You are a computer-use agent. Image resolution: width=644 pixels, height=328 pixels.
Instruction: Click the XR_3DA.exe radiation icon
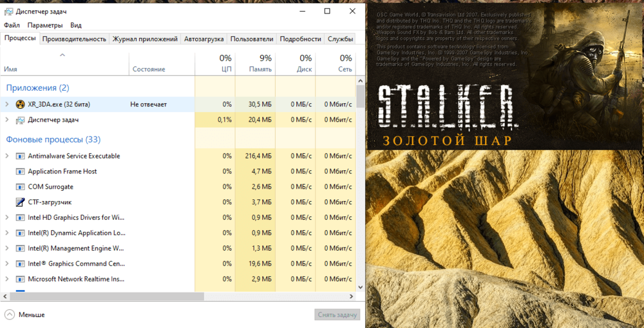(20, 104)
